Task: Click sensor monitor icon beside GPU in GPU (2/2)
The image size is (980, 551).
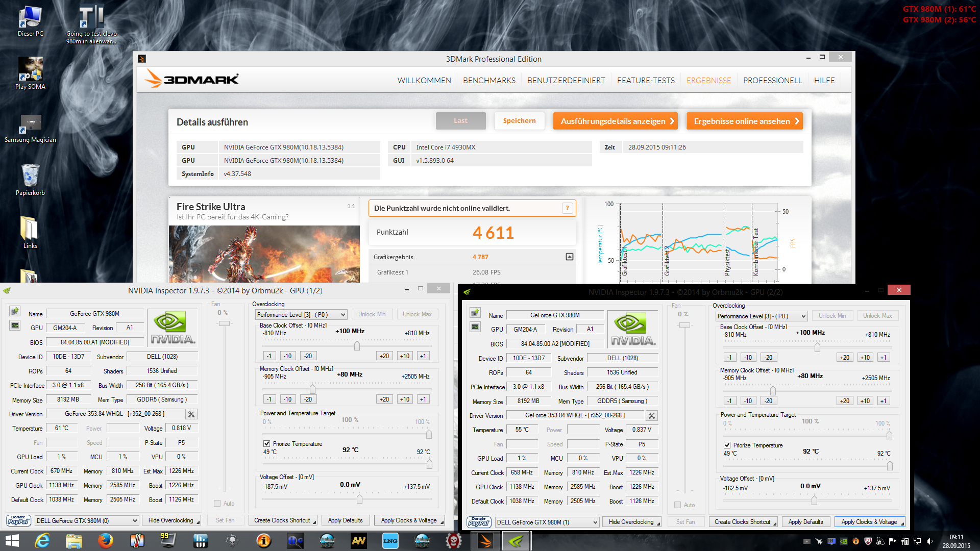Action: pyautogui.click(x=475, y=327)
